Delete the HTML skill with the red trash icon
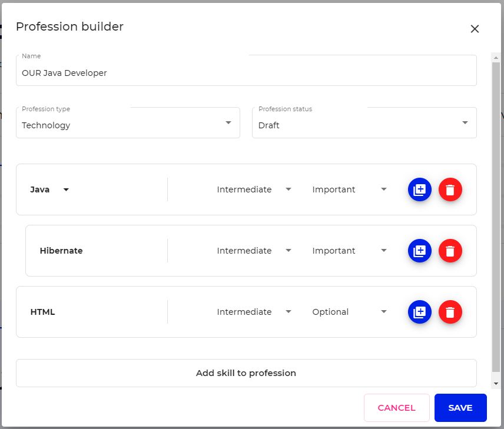Viewport: 504px width, 429px height. (450, 312)
